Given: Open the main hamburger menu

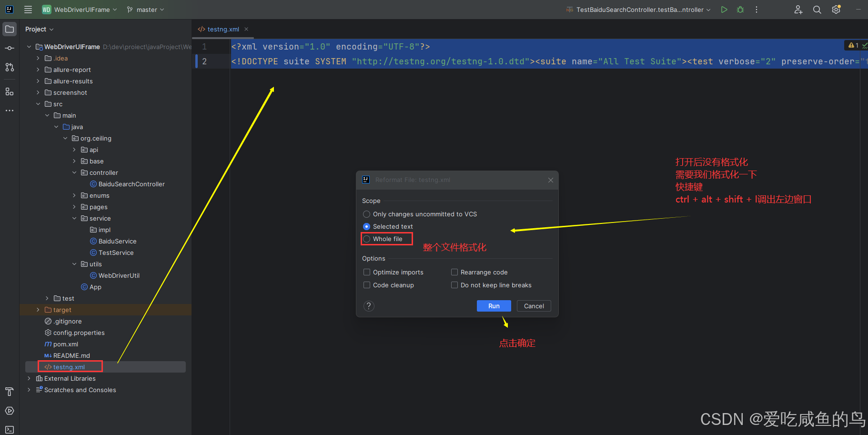Looking at the screenshot, I should [28, 10].
